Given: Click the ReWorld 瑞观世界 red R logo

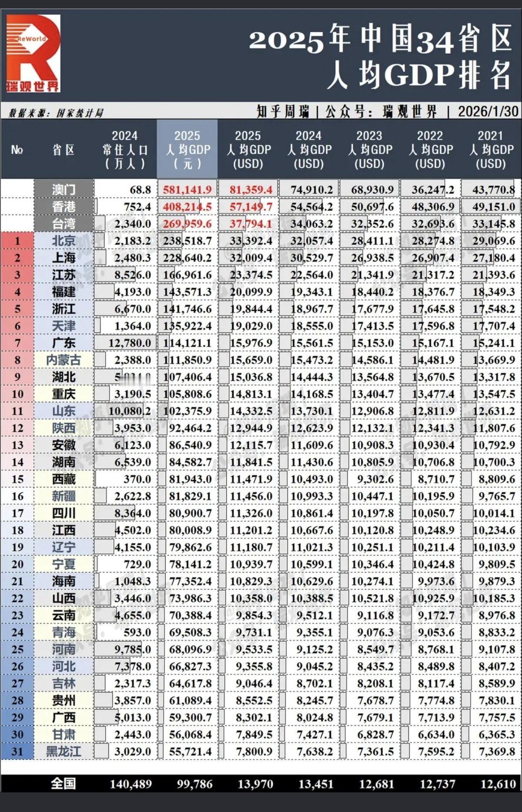Looking at the screenshot, I should 33,54.
